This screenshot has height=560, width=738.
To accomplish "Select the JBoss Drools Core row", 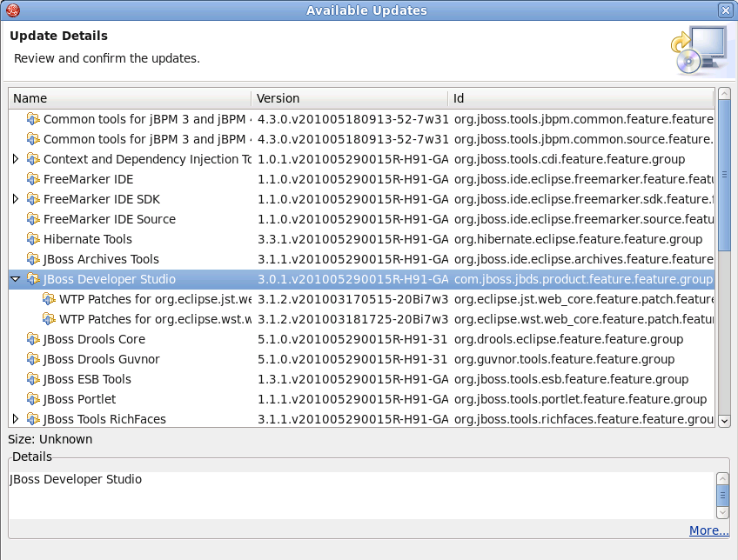I will click(361, 338).
